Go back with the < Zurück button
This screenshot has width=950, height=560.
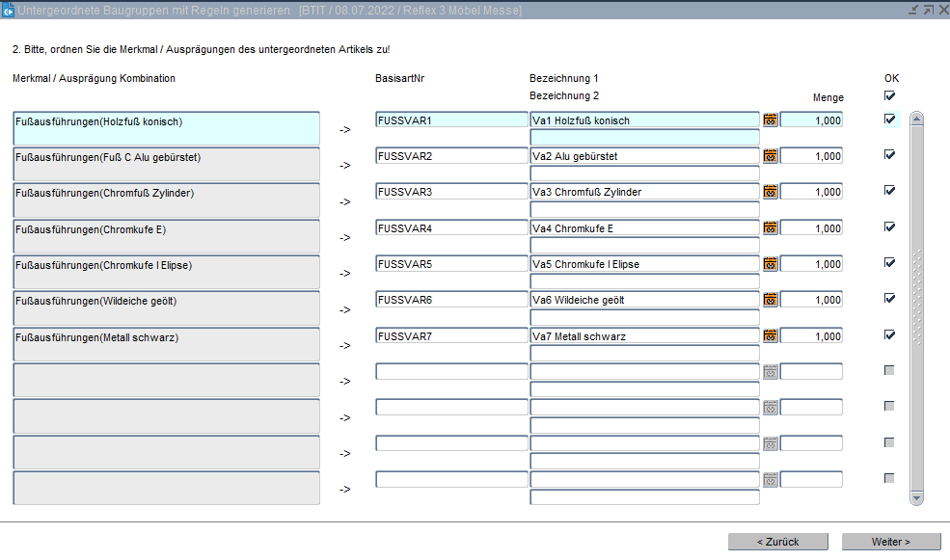[x=777, y=542]
